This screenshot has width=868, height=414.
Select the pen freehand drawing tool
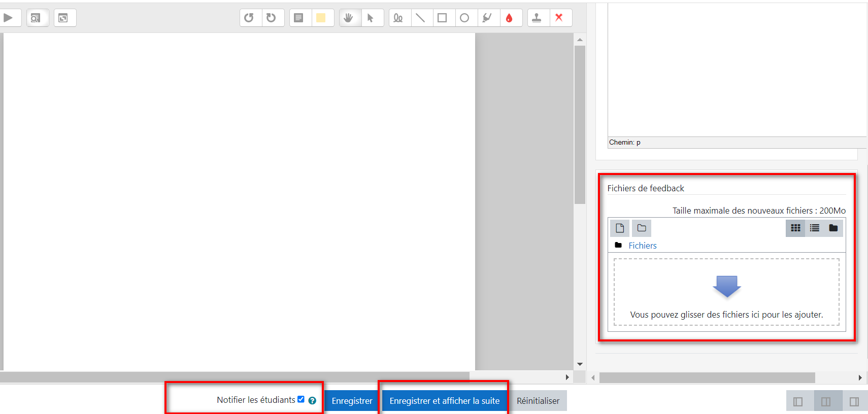398,18
